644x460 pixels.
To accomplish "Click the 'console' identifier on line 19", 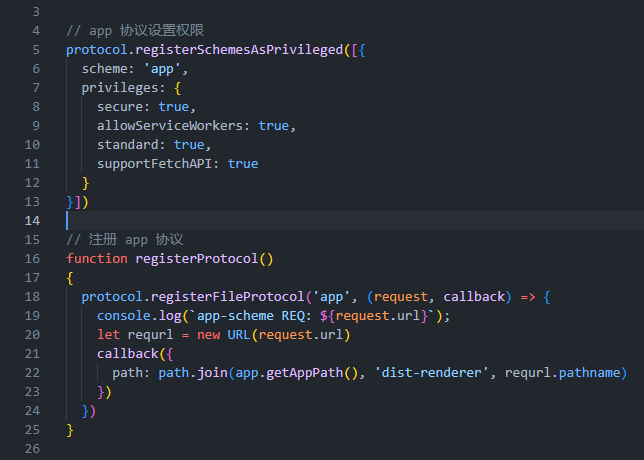I will 124,316.
